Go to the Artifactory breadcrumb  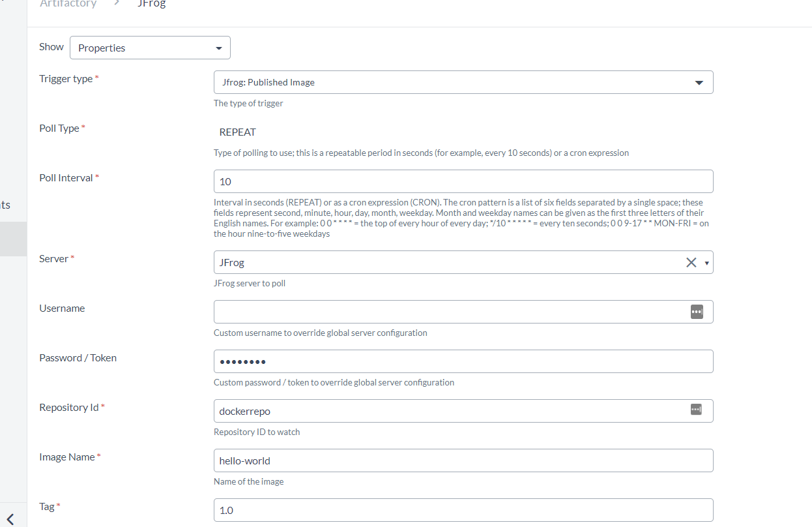tap(68, 4)
